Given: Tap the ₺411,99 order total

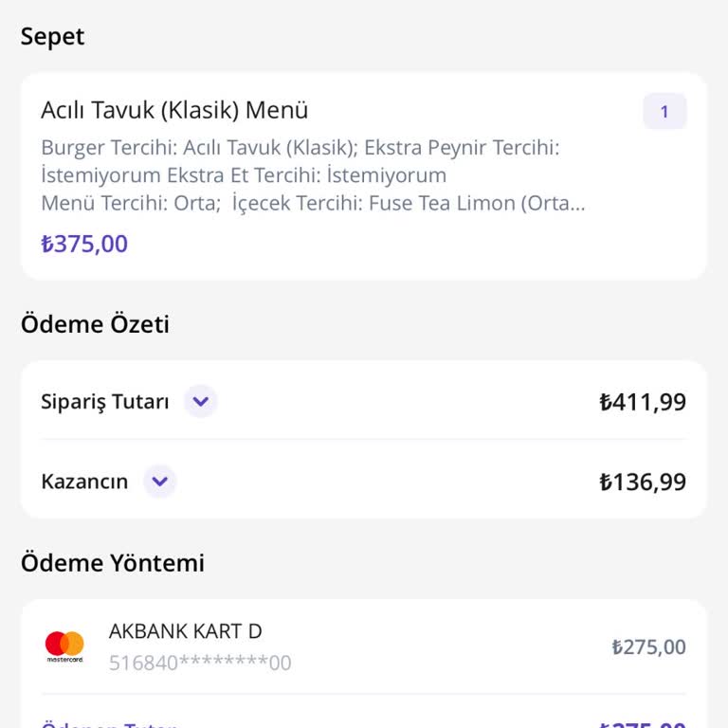Looking at the screenshot, I should [x=643, y=402].
